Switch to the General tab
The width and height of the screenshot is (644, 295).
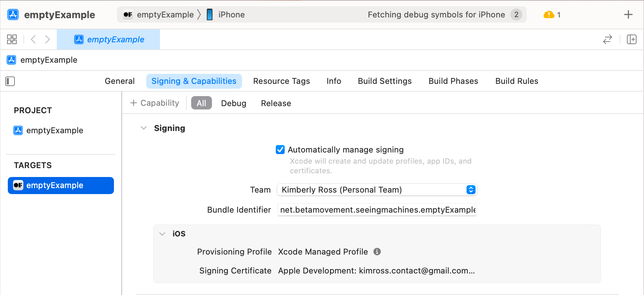pos(120,81)
